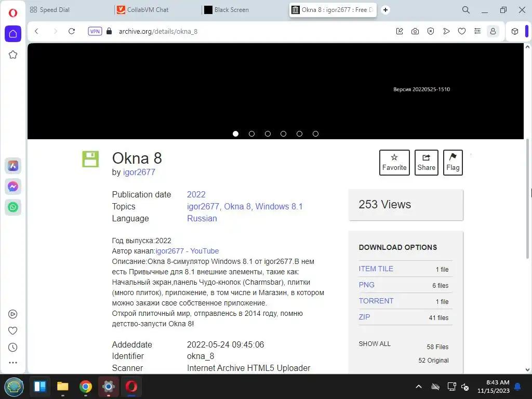The width and height of the screenshot is (532, 399).
Task: Expand ITEM TILE download option
Action: pos(376,269)
